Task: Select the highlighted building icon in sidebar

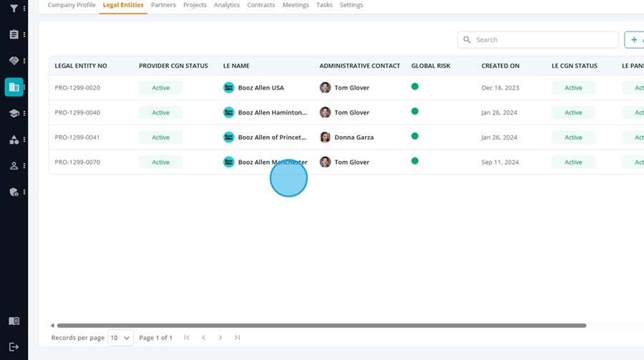Action: point(14,87)
